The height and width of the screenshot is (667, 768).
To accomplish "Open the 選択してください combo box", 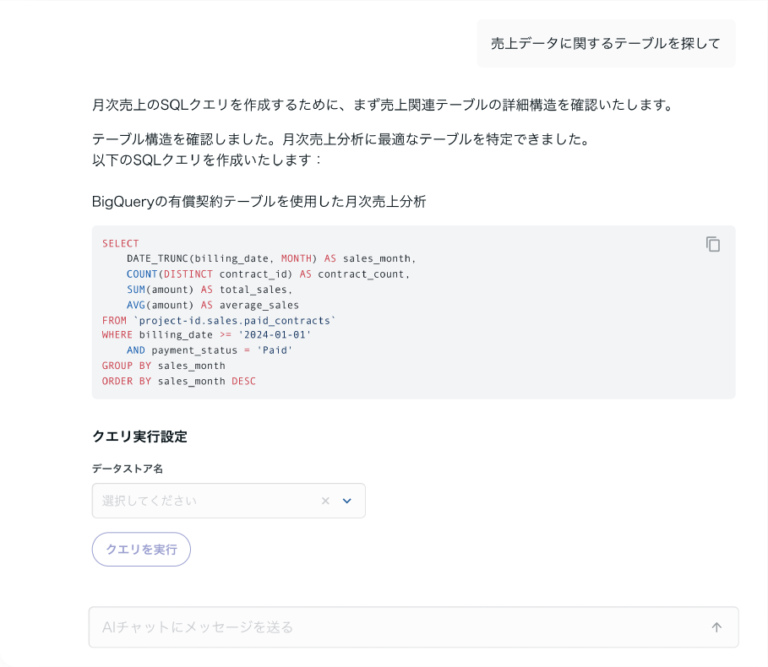I will [205, 501].
